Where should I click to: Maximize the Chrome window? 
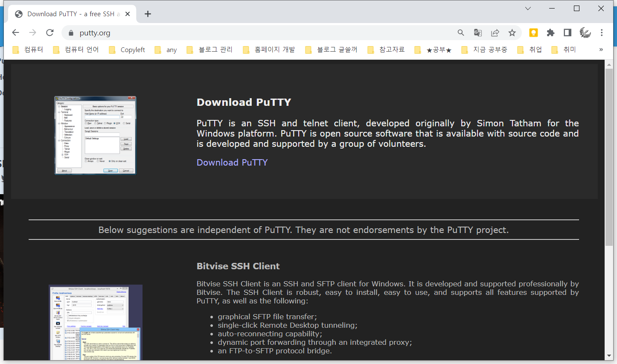point(576,9)
